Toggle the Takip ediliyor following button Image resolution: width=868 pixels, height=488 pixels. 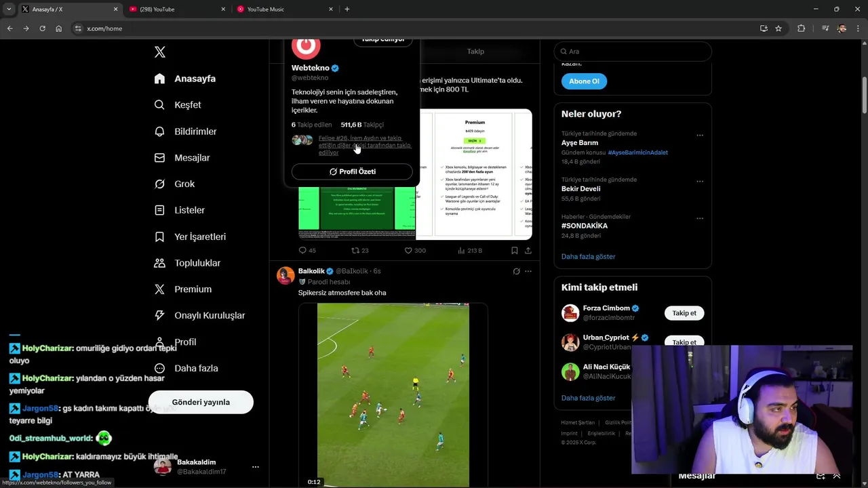point(383,41)
